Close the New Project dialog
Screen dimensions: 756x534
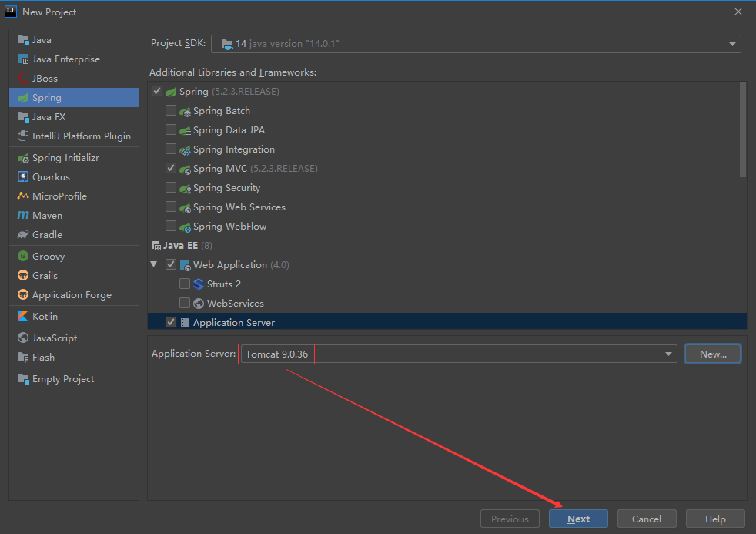point(738,12)
